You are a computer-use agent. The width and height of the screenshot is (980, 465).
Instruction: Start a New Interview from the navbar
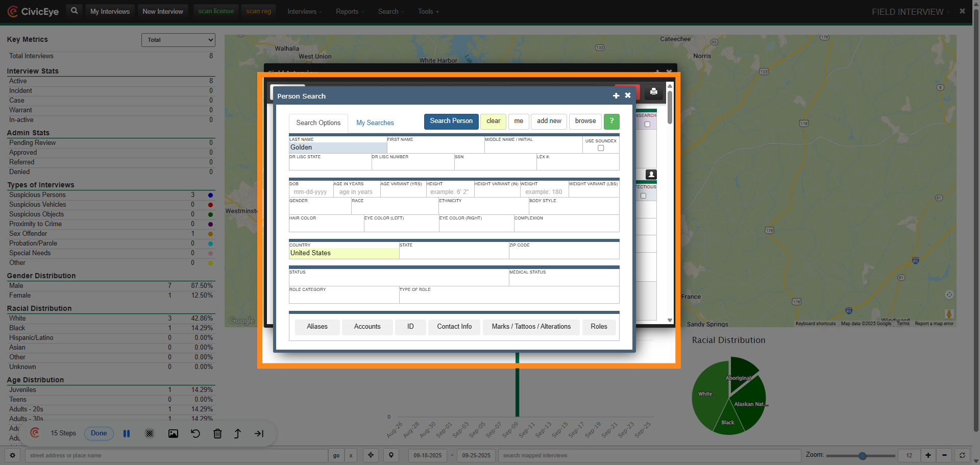(163, 11)
